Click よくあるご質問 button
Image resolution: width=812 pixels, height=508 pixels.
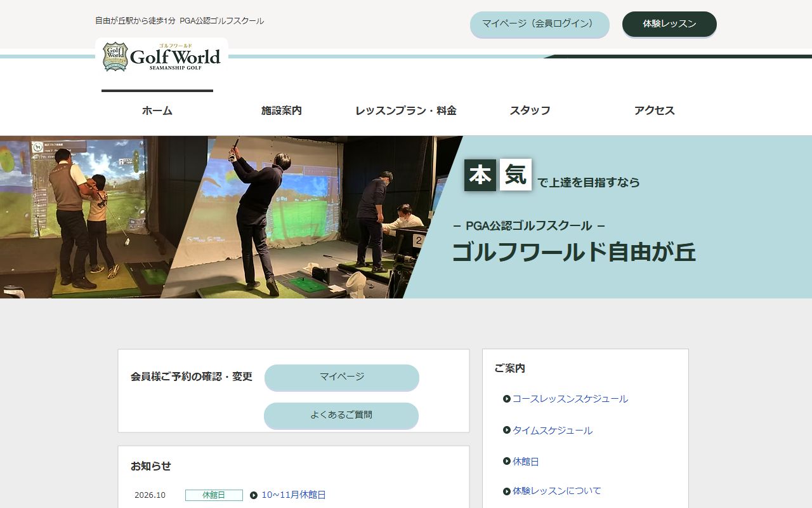pyautogui.click(x=341, y=415)
